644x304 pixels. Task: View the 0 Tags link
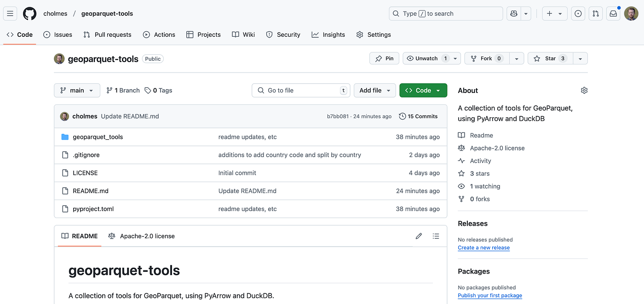158,90
